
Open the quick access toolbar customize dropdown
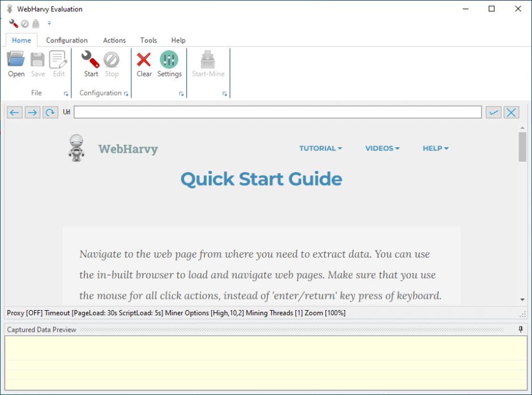[x=50, y=23]
